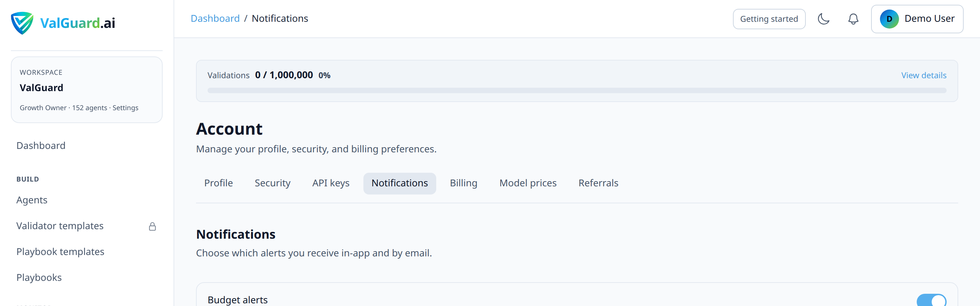980x306 pixels.
Task: Click the "Budget alerts" label
Action: tap(238, 300)
